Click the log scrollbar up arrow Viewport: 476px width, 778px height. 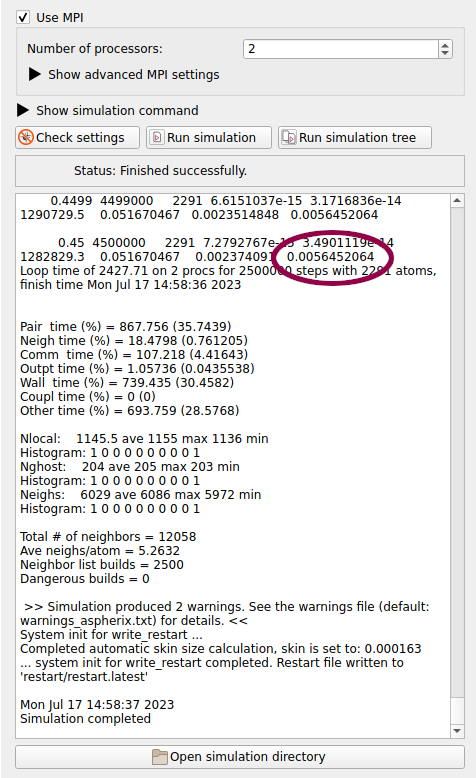point(457,201)
